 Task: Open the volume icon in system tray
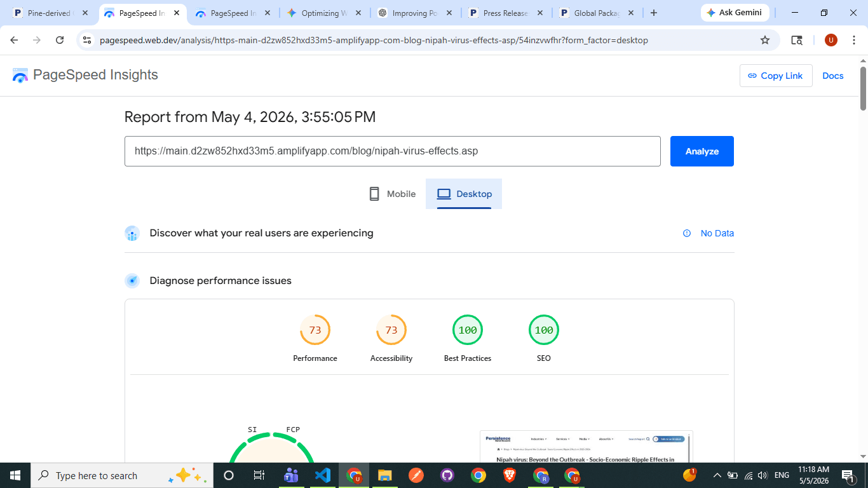pos(763,475)
